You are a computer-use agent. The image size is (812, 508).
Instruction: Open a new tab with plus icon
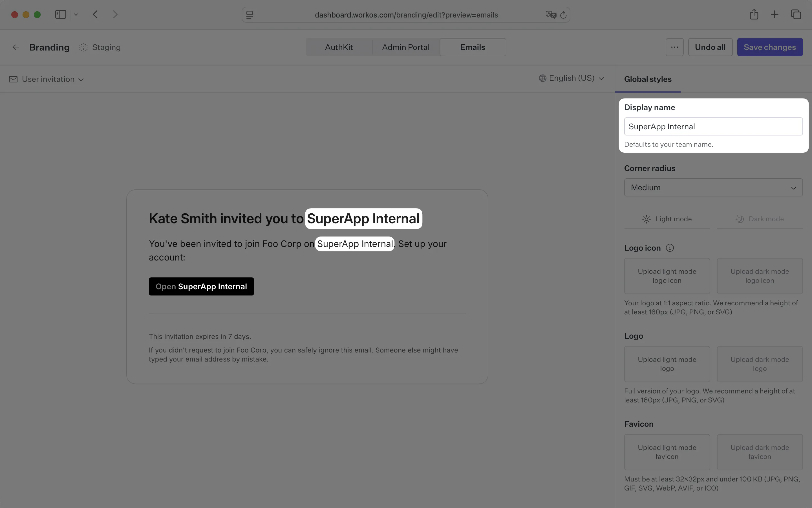pyautogui.click(x=775, y=14)
